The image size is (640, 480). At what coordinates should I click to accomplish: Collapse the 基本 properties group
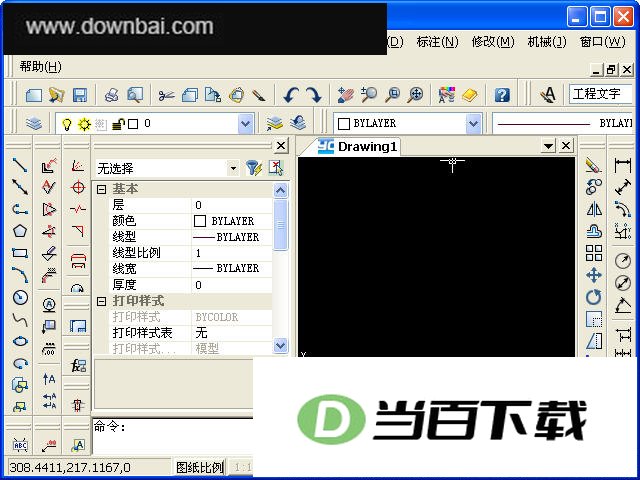(101, 189)
